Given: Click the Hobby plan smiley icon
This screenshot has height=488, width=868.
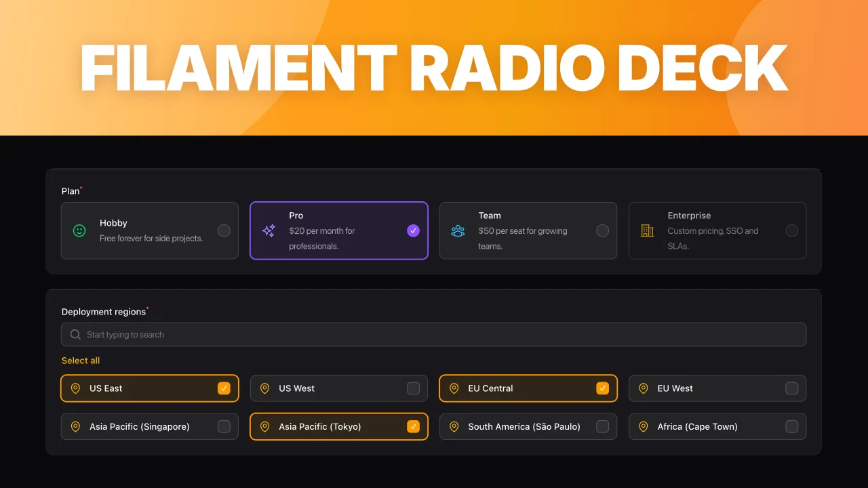Looking at the screenshot, I should click(x=79, y=230).
